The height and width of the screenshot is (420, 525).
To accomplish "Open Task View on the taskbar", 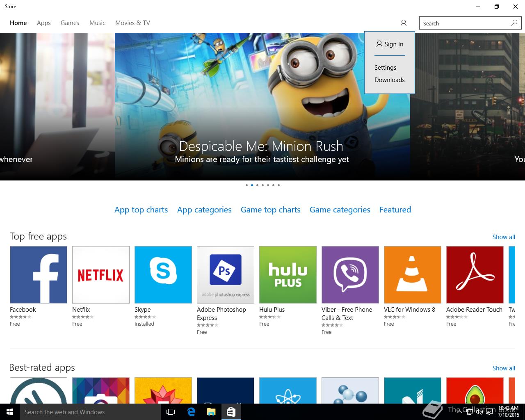I will (171, 412).
